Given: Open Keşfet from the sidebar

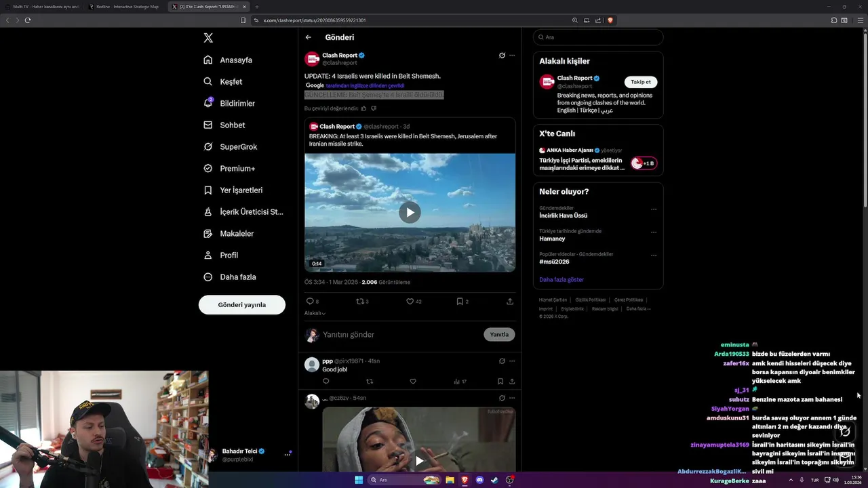Looking at the screenshot, I should (223, 81).
